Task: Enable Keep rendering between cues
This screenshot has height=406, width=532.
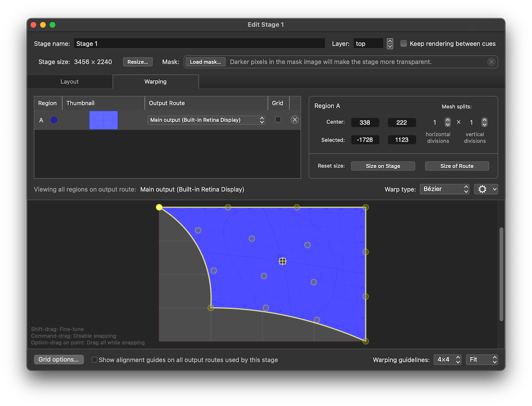Action: pyautogui.click(x=404, y=43)
